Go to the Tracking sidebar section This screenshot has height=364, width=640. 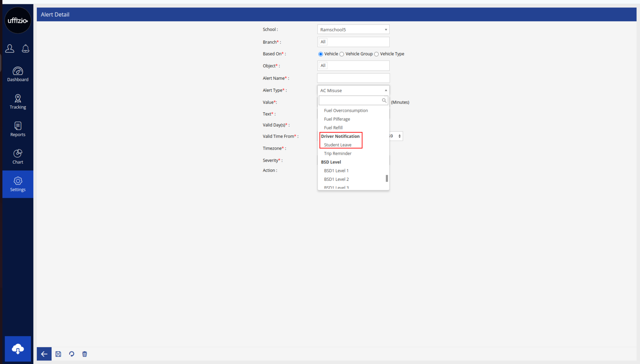point(18,102)
